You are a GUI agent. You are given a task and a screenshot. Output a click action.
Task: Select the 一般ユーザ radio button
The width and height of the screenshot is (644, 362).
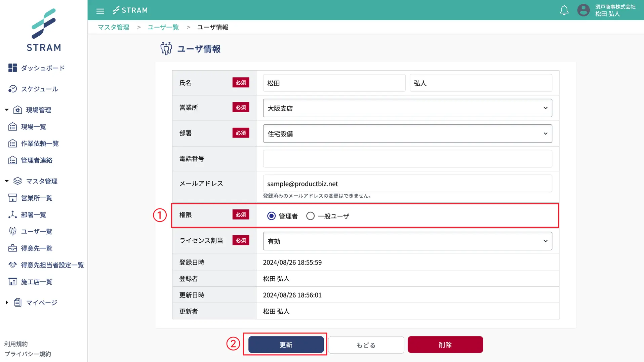[310, 216]
